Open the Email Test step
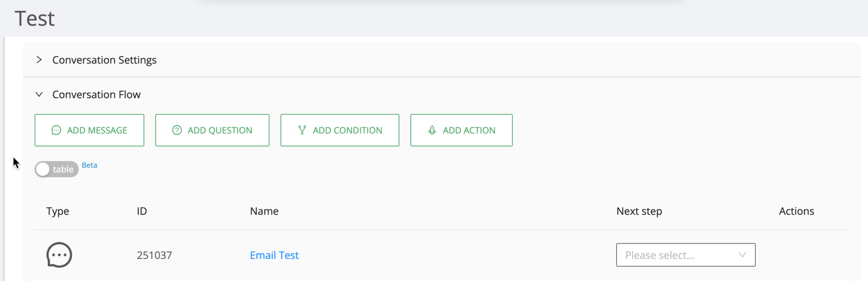Viewport: 868px width, 281px height. coord(274,255)
